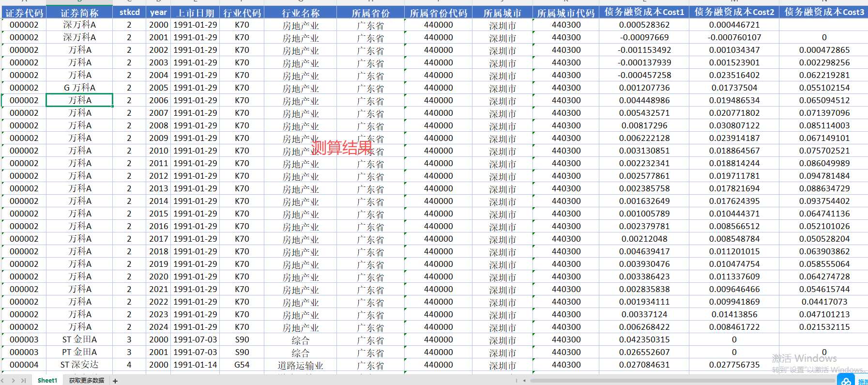Select the Cost3 value 0.021532115
This screenshot has width=868, height=385.
coord(824,327)
